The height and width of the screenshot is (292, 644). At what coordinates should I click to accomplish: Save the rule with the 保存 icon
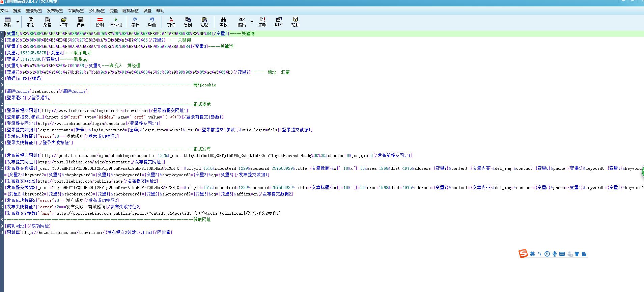(x=80, y=22)
